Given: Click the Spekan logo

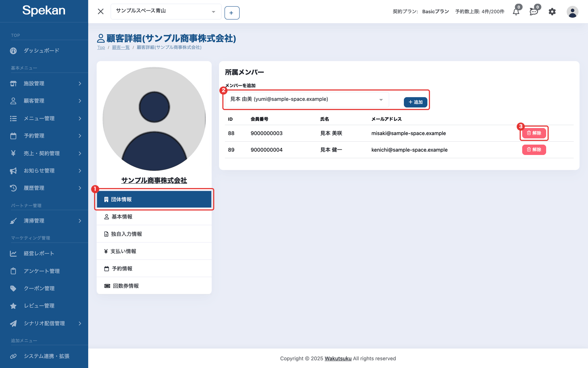Looking at the screenshot, I should tap(44, 11).
